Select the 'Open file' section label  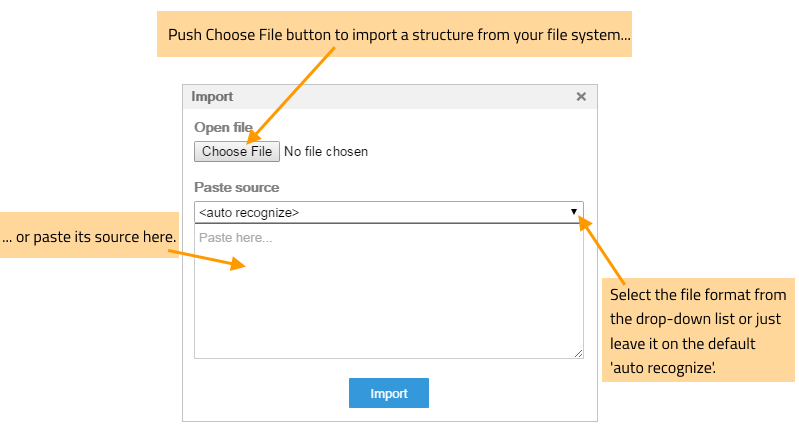click(x=223, y=127)
